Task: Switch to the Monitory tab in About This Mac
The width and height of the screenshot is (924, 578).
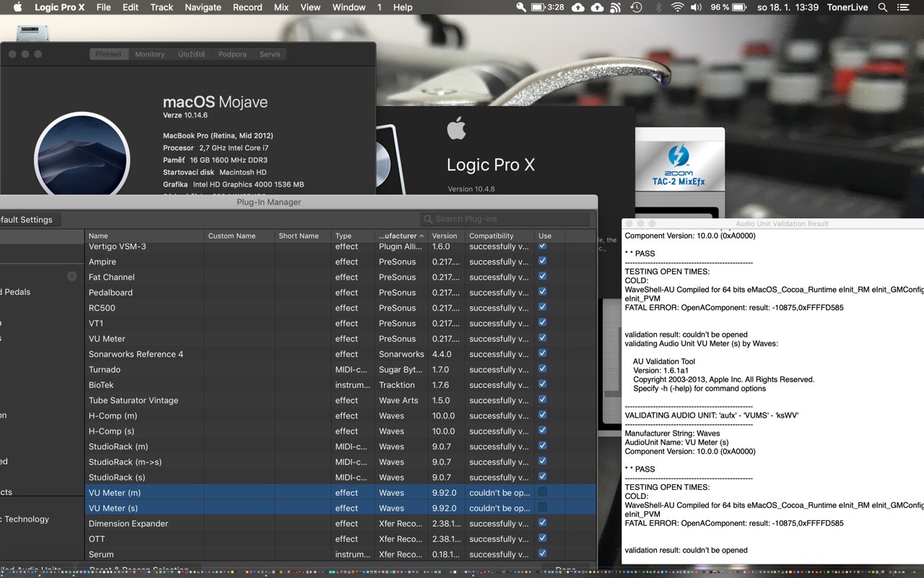Action: [x=150, y=54]
